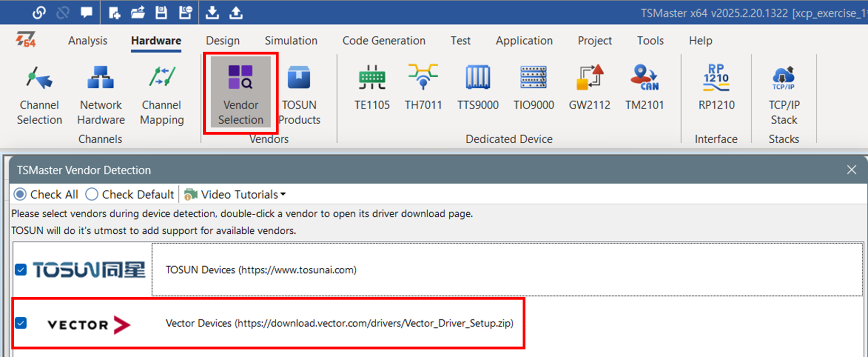Screen dimensions: 868x357
Task: Click the Connect link icon in title toolbar
Action: click(x=39, y=12)
